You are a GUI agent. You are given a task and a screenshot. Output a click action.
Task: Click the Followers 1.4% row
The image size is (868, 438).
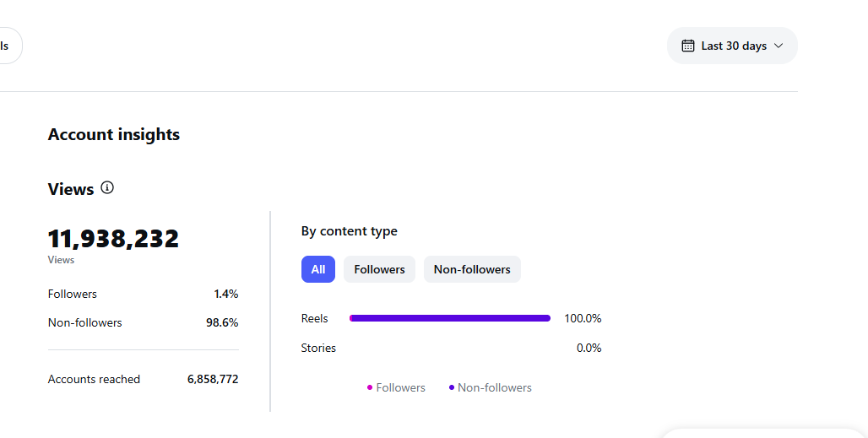pyautogui.click(x=144, y=295)
